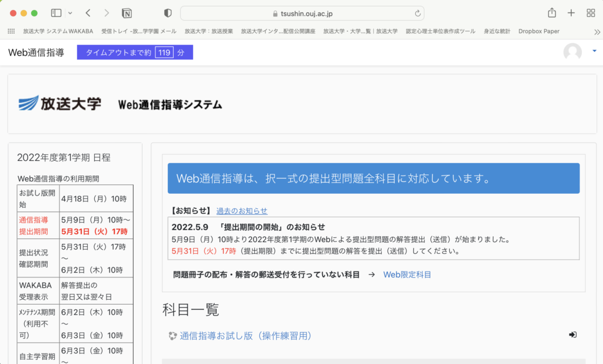Show tab overview grid icon
This screenshot has height=364, width=603.
(x=591, y=13)
